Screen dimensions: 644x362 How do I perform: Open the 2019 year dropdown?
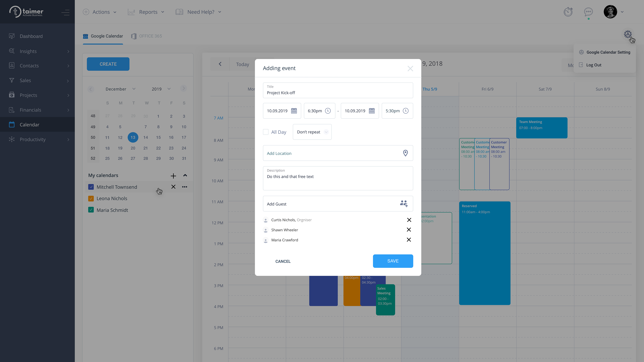[161, 89]
